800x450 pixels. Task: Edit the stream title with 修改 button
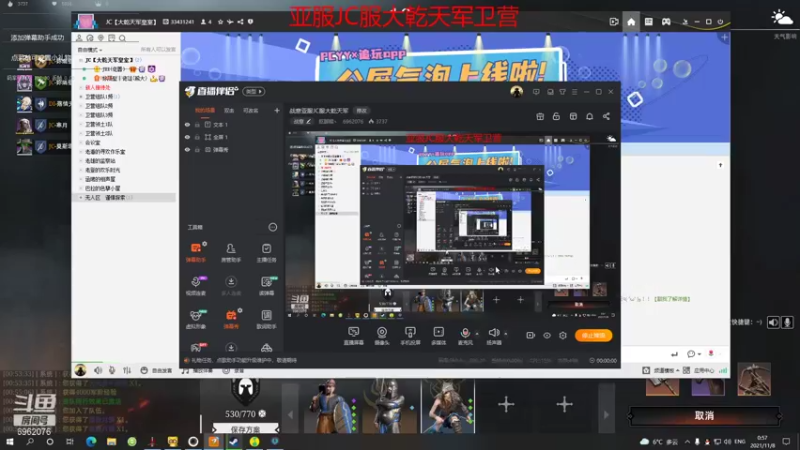(361, 111)
